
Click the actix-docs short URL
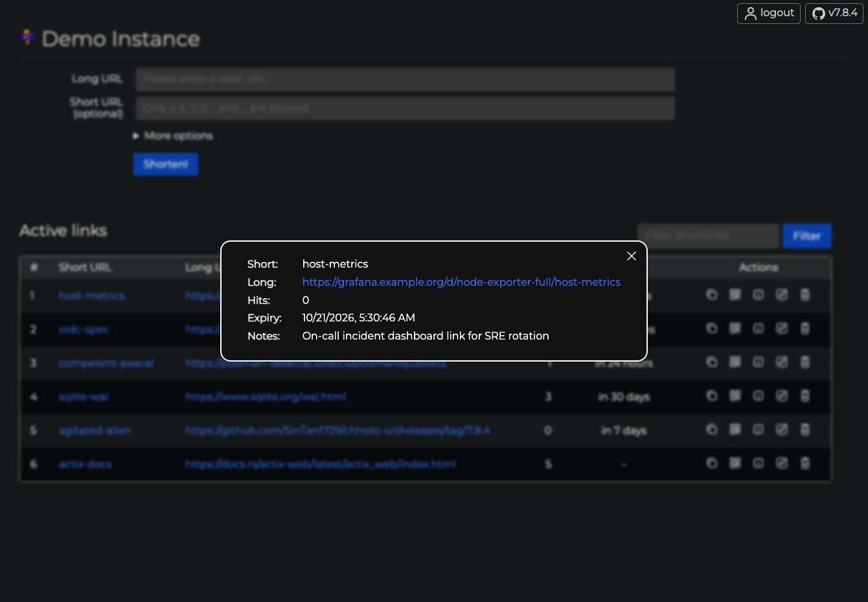coord(85,464)
